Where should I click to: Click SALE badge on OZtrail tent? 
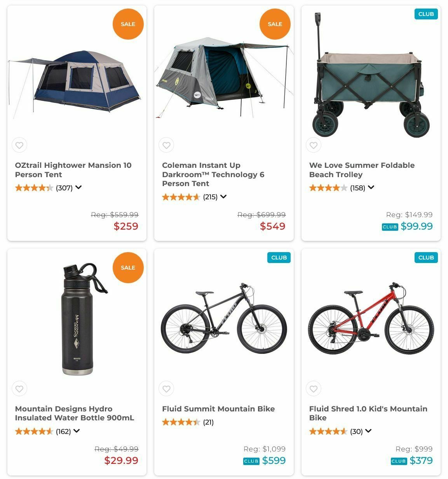(128, 24)
